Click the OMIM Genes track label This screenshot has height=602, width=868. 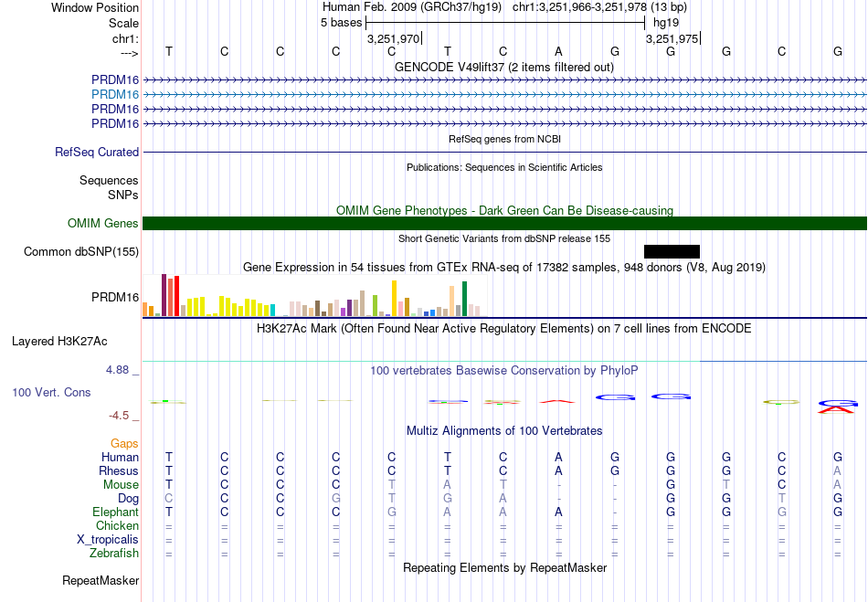tap(103, 224)
